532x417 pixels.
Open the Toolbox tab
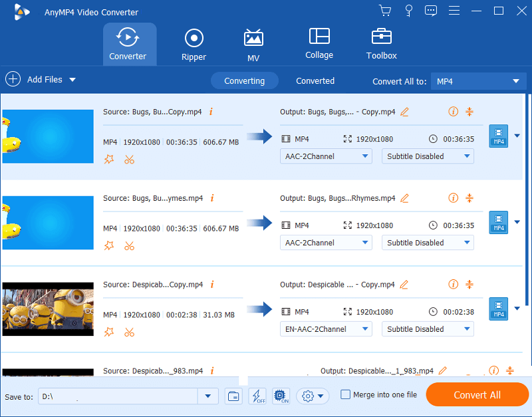click(381, 44)
